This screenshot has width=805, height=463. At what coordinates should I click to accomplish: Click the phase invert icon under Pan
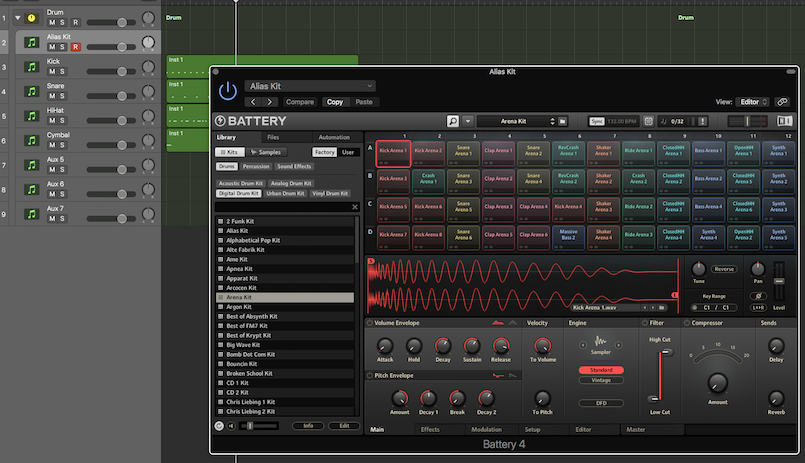pyautogui.click(x=758, y=296)
